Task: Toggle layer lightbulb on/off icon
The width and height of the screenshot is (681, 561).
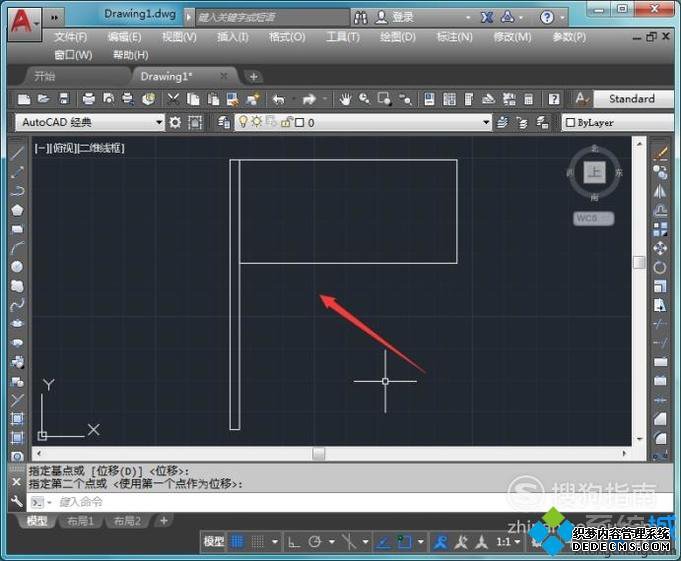Action: (x=243, y=122)
